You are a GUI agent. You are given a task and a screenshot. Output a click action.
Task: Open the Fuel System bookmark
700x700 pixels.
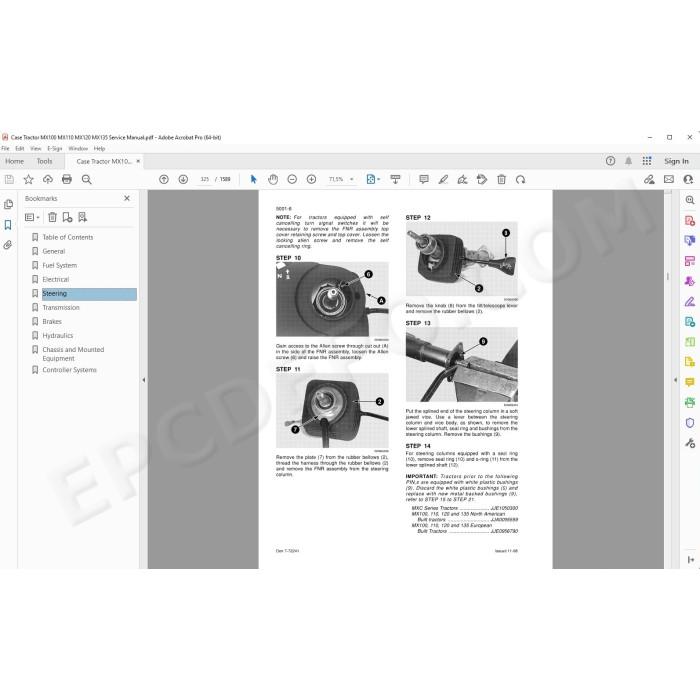click(x=60, y=266)
